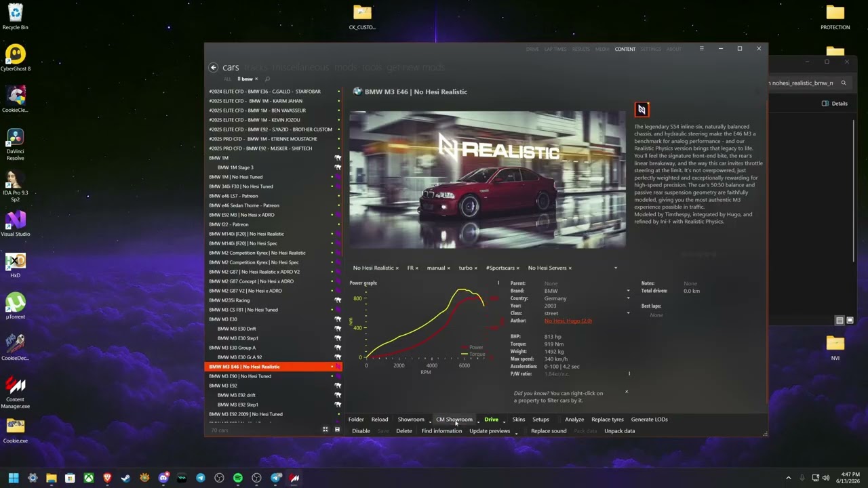Show hidden system tray icons
The width and height of the screenshot is (868, 488).
click(x=788, y=478)
